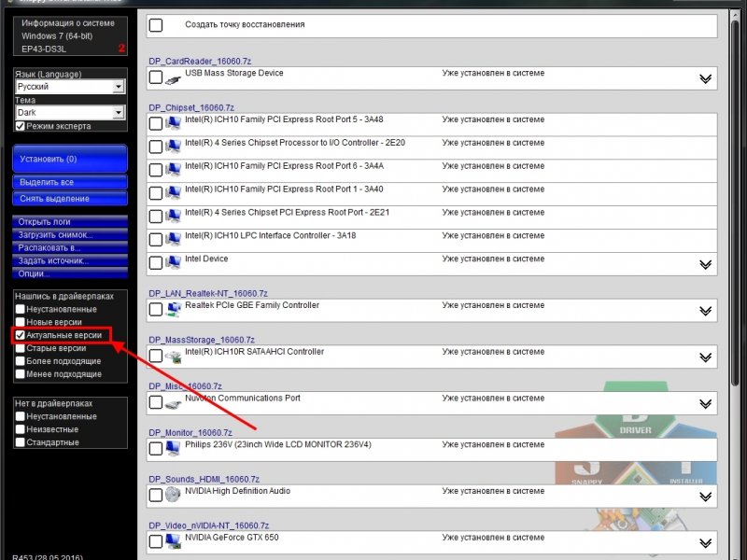Enable the Стандартные filter
This screenshot has width=747, height=560.
20,442
